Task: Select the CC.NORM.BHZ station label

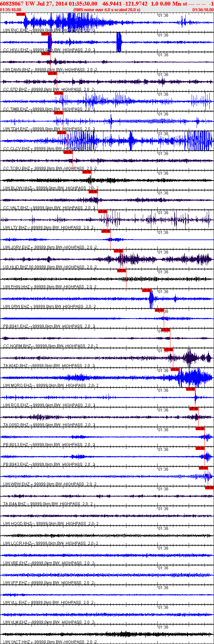Action: [17, 346]
